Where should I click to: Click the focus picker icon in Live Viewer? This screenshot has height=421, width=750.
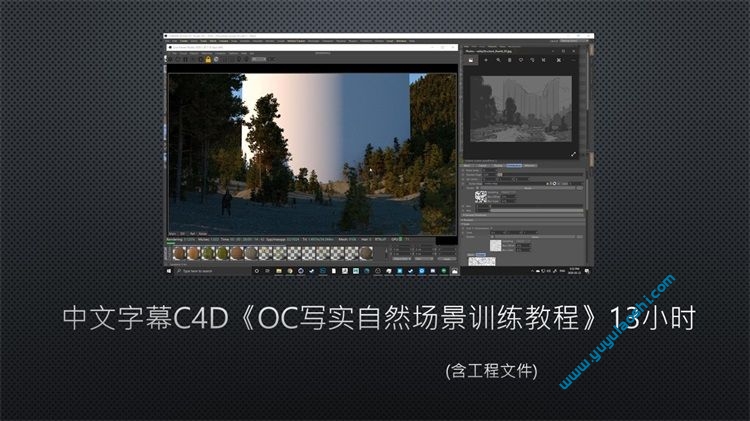click(x=239, y=59)
